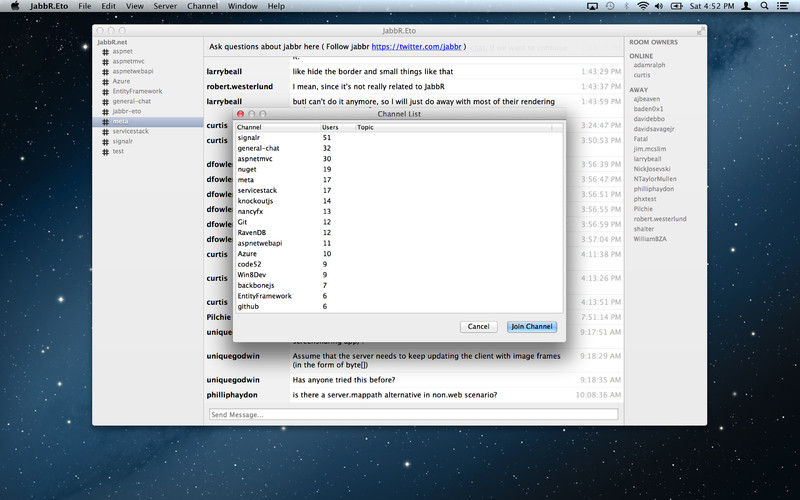
Task: Click hash icon beside aspnet room
Action: point(106,52)
